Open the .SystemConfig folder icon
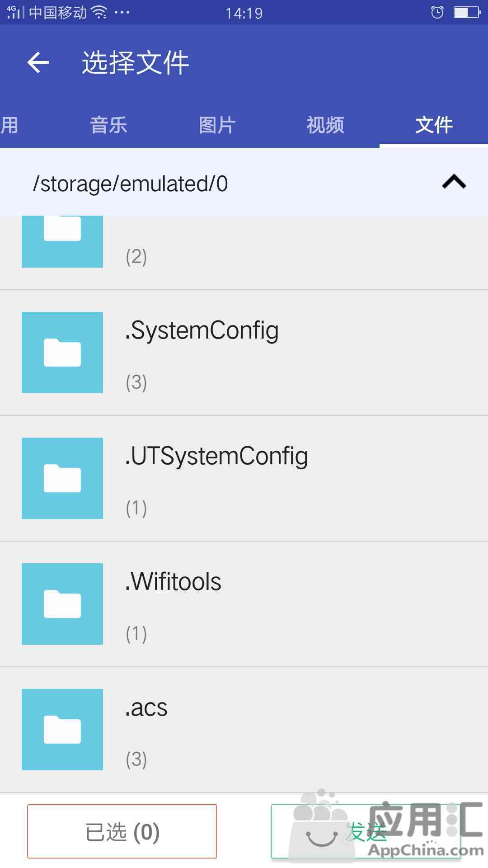This screenshot has width=488, height=868. (x=62, y=353)
